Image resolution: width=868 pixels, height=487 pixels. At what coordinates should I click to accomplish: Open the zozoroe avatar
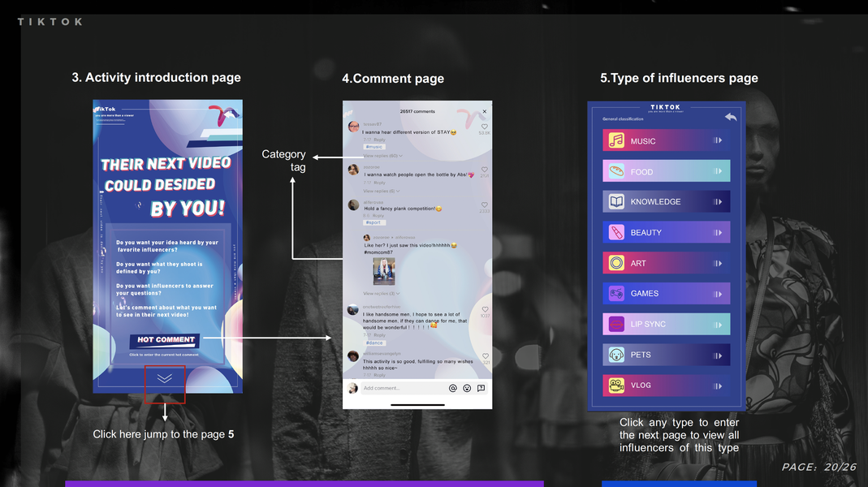353,170
